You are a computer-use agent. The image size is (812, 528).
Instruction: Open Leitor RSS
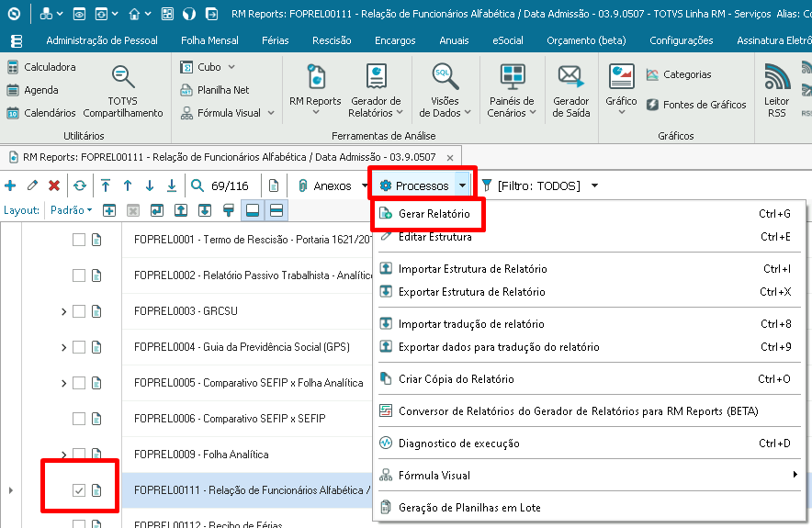[x=777, y=91]
